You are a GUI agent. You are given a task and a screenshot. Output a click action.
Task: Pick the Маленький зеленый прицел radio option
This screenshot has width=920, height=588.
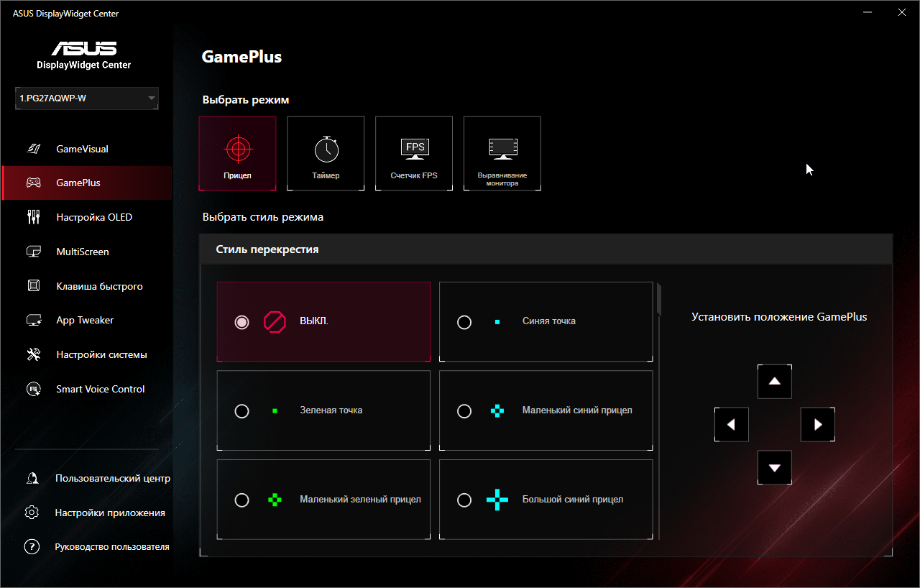point(242,500)
